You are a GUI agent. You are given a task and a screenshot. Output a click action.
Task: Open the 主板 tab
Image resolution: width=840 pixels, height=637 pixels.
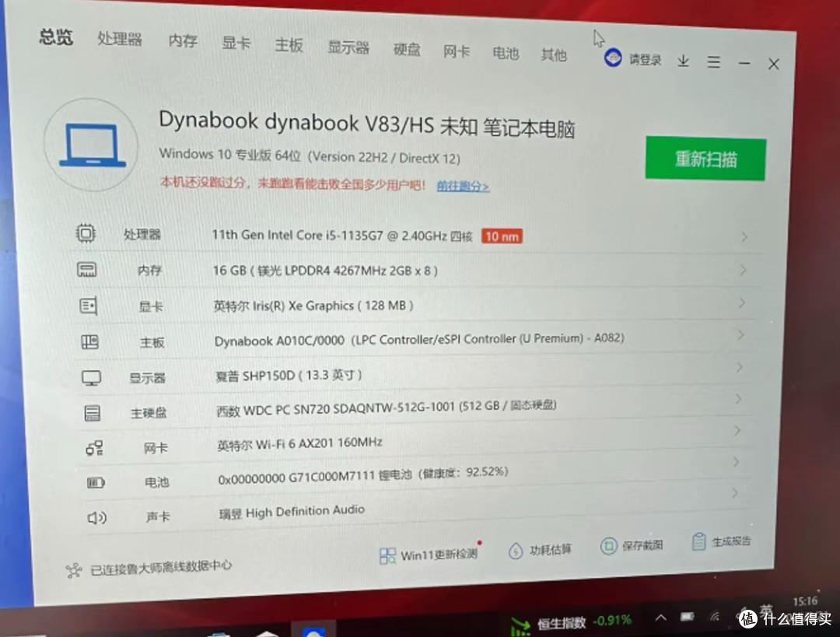tap(289, 46)
